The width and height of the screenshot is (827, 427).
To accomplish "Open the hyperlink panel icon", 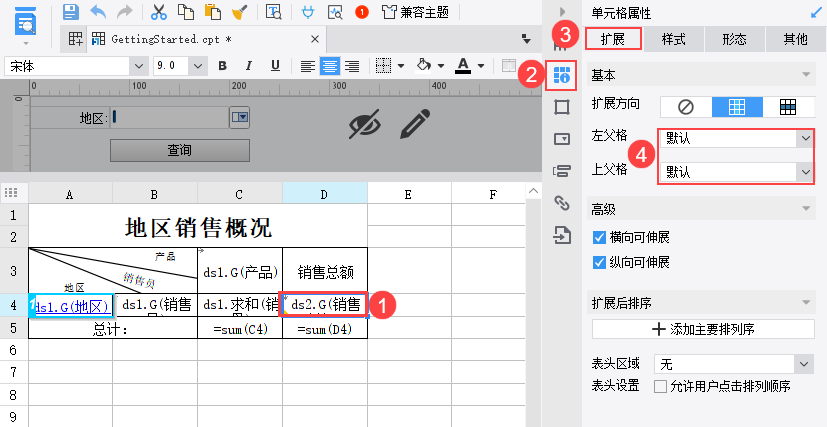I will pyautogui.click(x=562, y=202).
